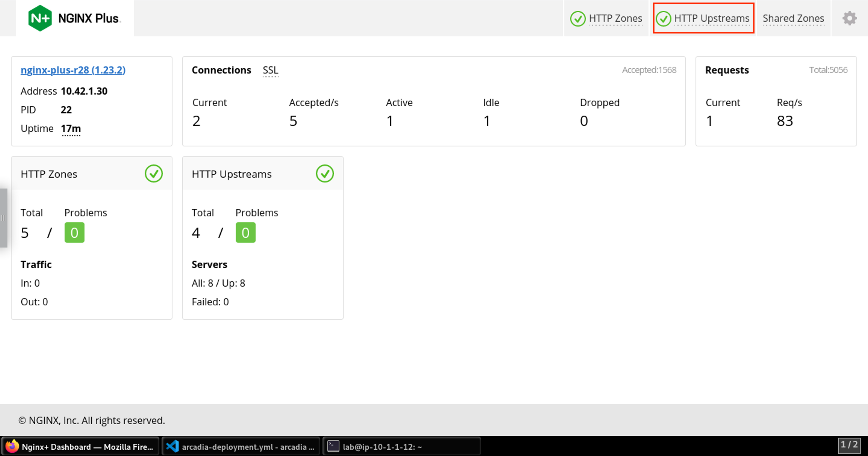Click the VS Code icon in the taskbar
This screenshot has width=868, height=456.
[172, 446]
